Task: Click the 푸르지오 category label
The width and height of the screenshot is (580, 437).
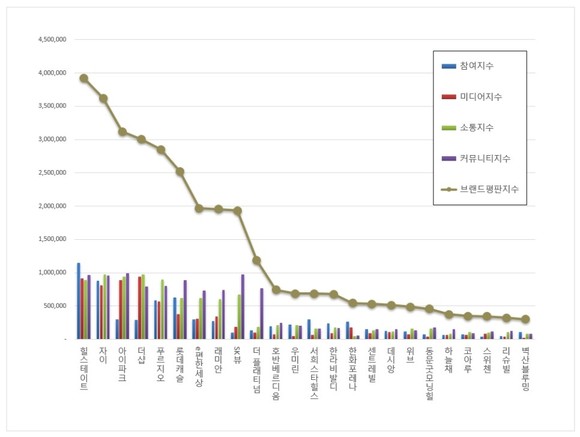Action: click(161, 364)
